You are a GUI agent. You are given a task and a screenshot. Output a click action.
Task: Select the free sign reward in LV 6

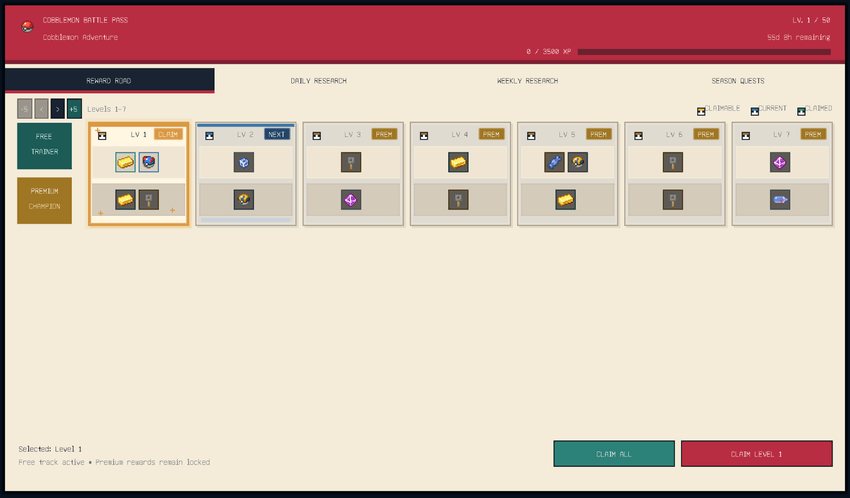pos(673,162)
